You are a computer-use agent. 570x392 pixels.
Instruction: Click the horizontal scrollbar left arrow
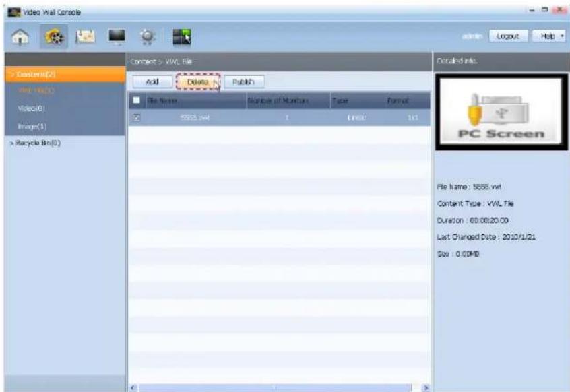133,388
